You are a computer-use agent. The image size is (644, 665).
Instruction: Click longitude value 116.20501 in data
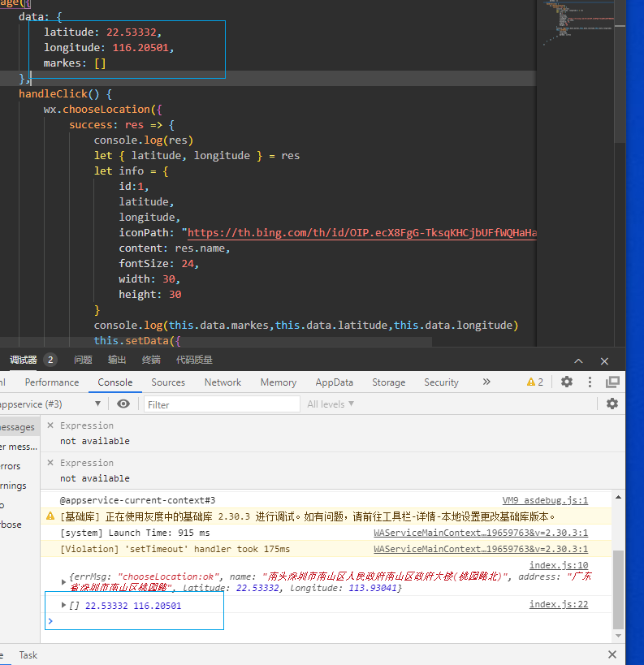140,47
